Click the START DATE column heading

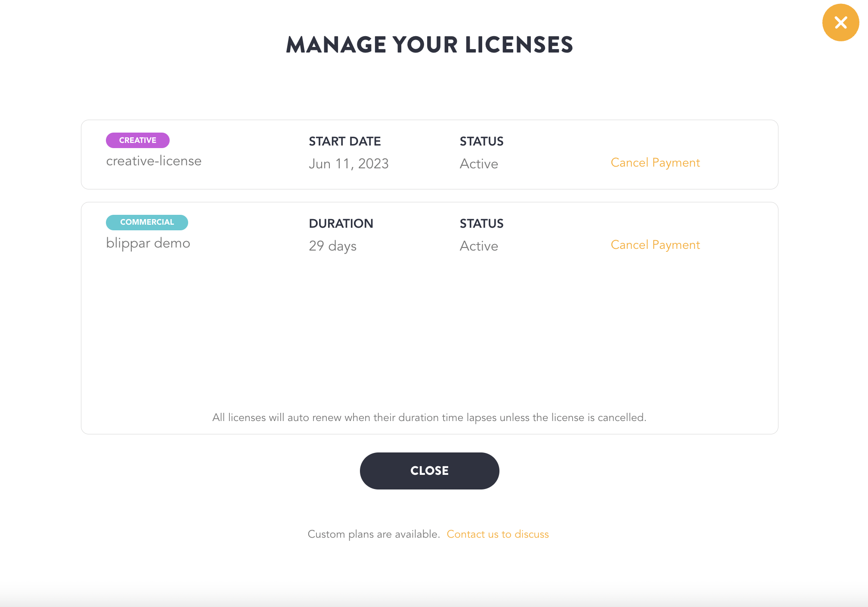pos(344,141)
